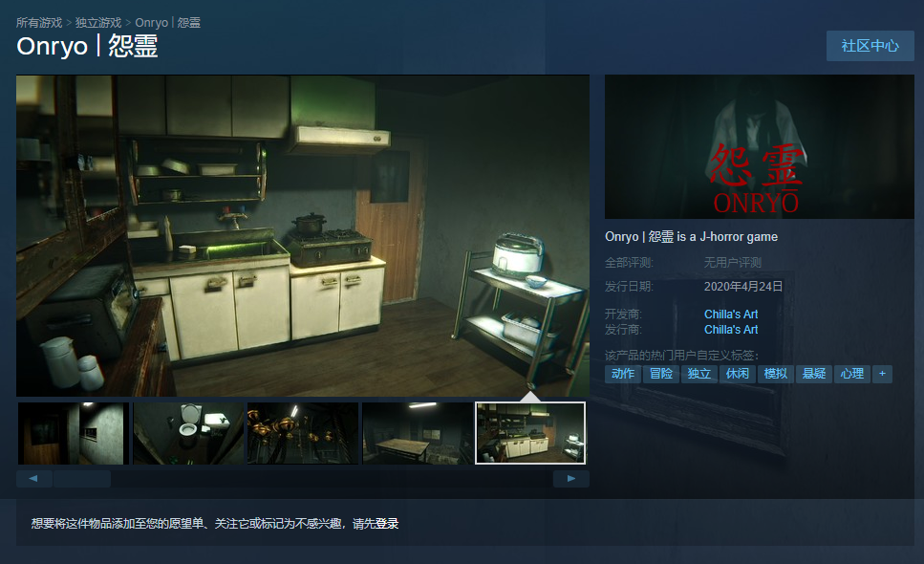Click the 无用户评测 review summary text
The height and width of the screenshot is (564, 924).
[733, 262]
